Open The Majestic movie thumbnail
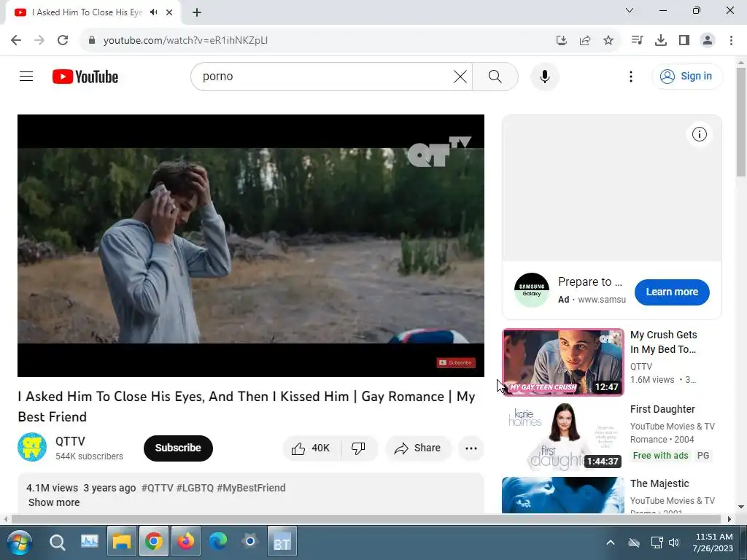The width and height of the screenshot is (747, 560). tap(562, 495)
